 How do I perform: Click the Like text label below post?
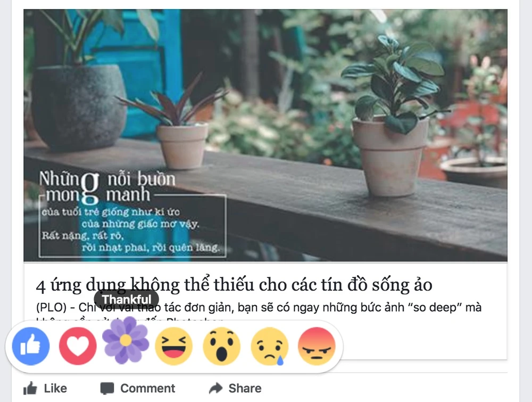55,388
